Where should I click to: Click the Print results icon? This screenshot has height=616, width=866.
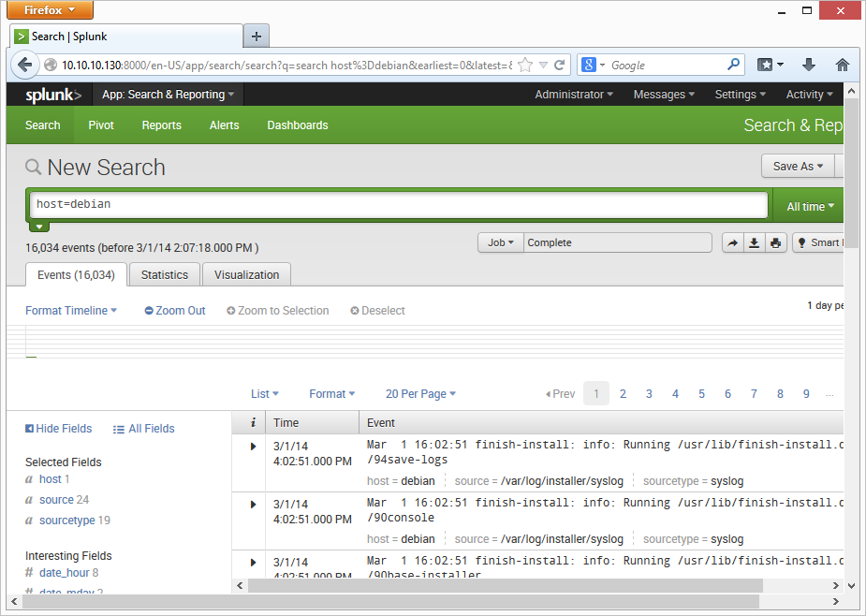[776, 243]
